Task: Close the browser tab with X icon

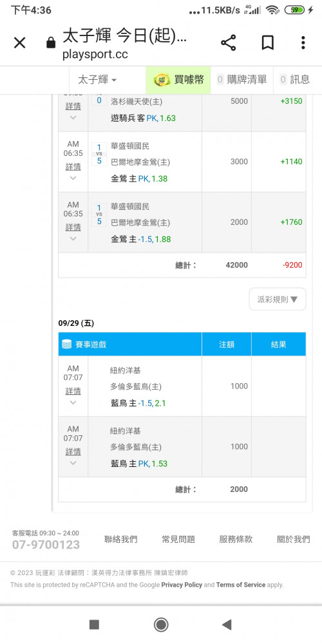Action: (x=20, y=43)
